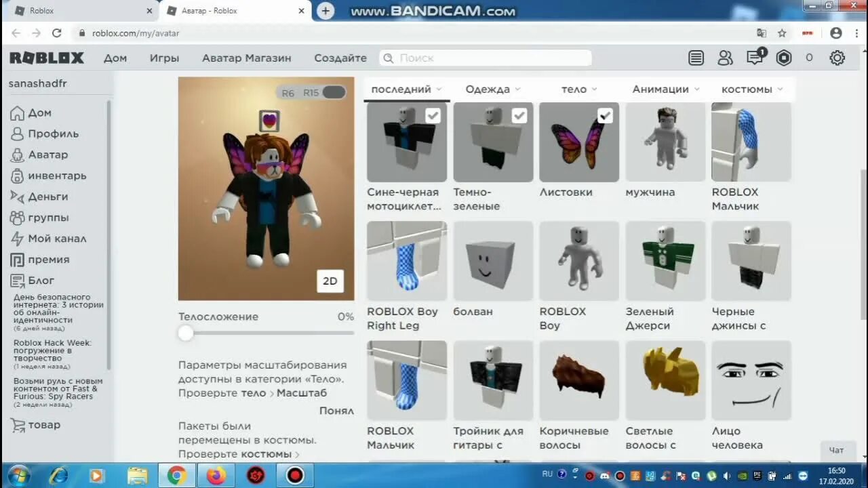Open Windows Explorer folder in taskbar
Image resolution: width=868 pixels, height=488 pixels.
pos(138,475)
